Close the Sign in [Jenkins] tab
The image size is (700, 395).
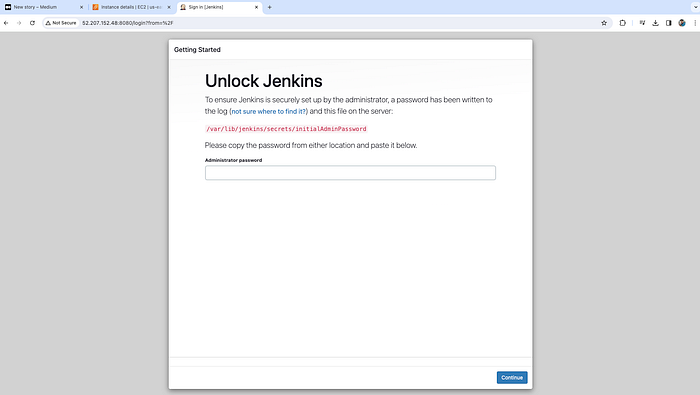[256, 7]
